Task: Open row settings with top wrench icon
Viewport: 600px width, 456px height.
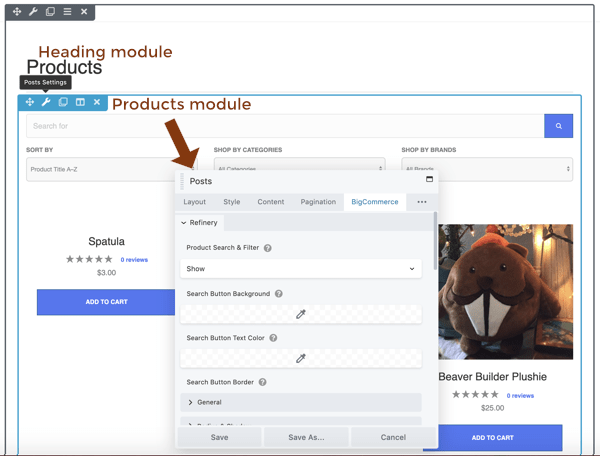Action: [x=33, y=12]
